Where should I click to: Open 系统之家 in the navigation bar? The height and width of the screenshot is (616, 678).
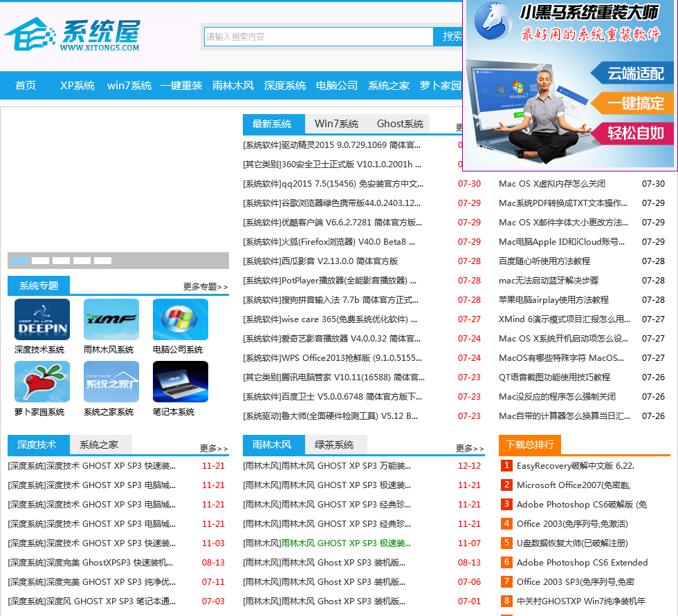coord(389,86)
